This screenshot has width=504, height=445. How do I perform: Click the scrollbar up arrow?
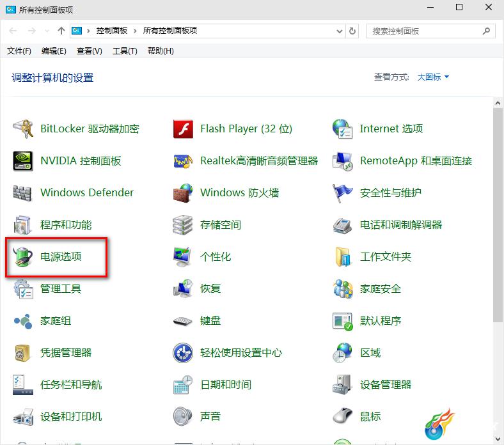point(498,103)
